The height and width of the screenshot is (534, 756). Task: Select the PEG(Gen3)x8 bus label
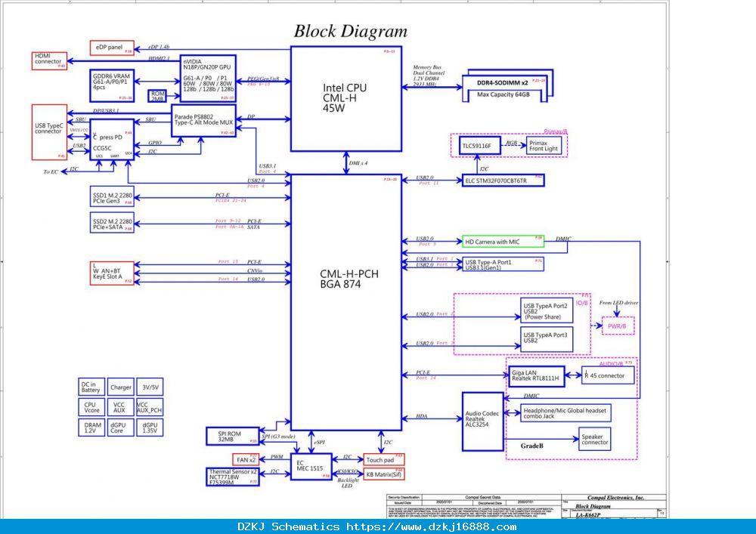(263, 79)
